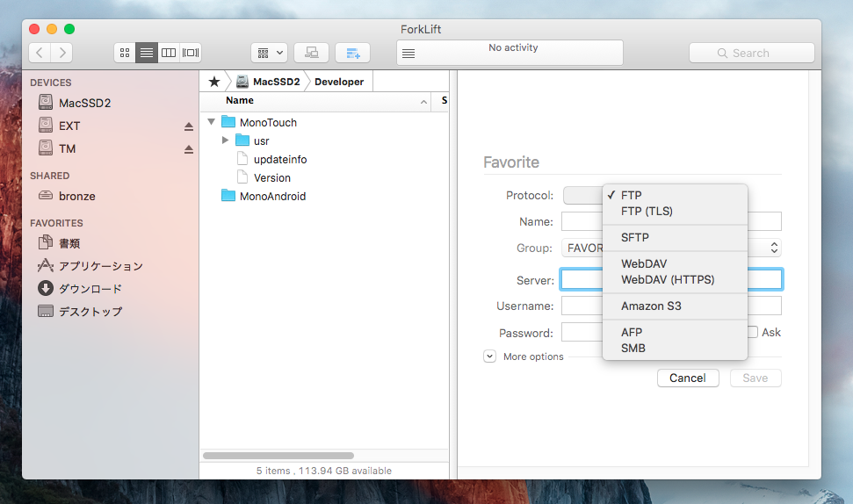Click the horizontal scrollbar in file list
This screenshot has height=504, width=853.
(278, 456)
